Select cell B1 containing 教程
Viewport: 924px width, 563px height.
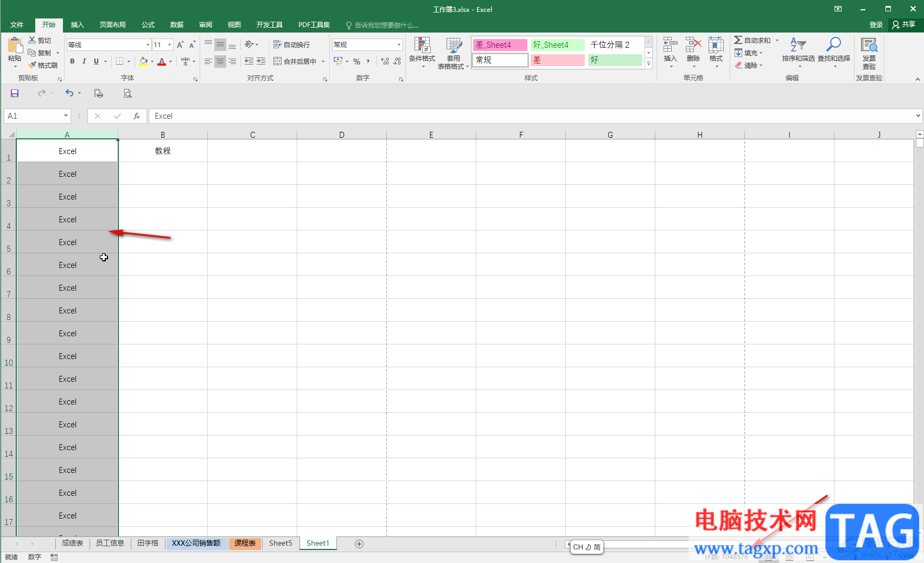pyautogui.click(x=163, y=151)
